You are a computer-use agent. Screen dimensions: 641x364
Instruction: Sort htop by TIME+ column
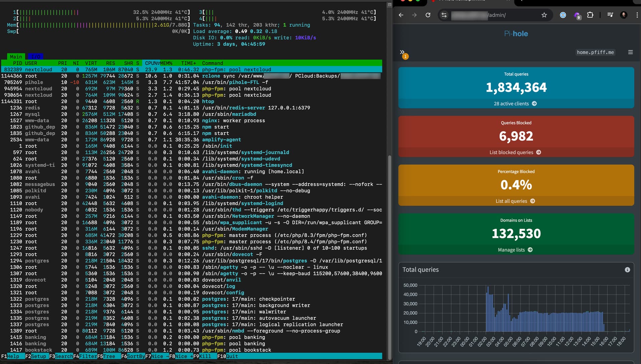click(189, 63)
